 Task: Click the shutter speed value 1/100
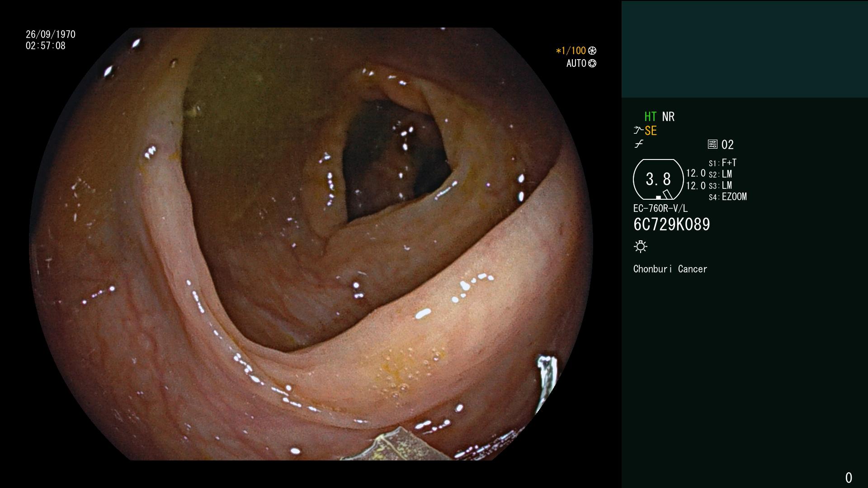(573, 51)
